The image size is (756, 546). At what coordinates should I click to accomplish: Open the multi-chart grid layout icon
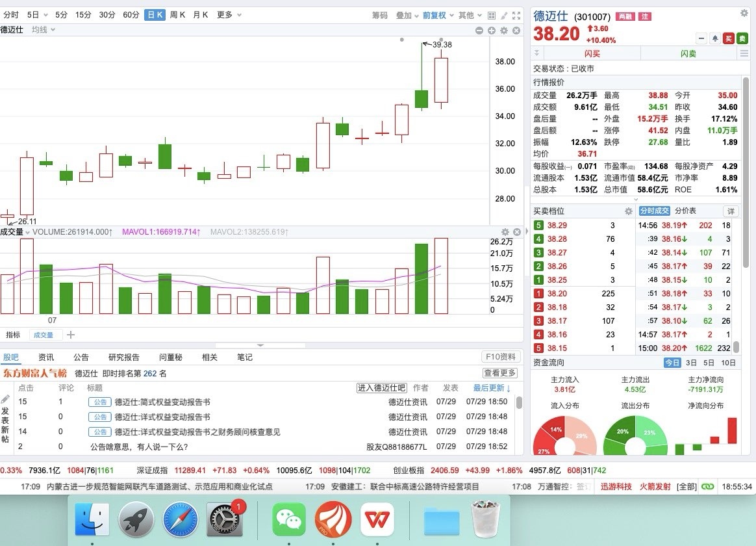click(491, 15)
